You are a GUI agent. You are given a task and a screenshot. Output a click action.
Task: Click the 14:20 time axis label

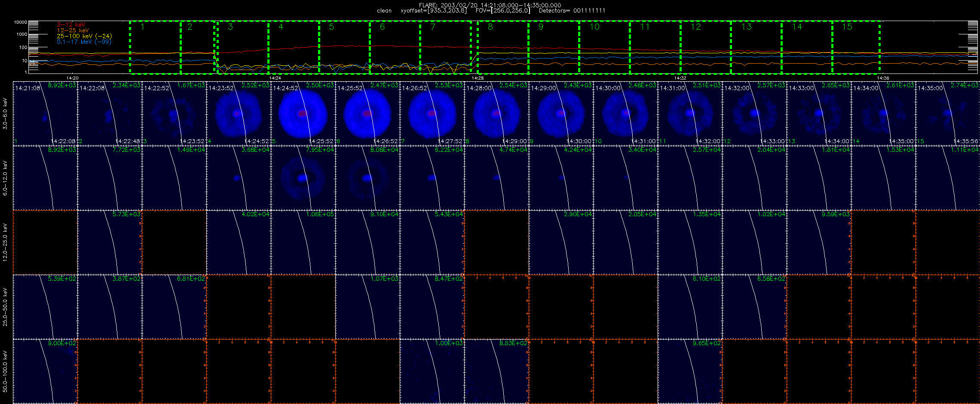(x=73, y=78)
